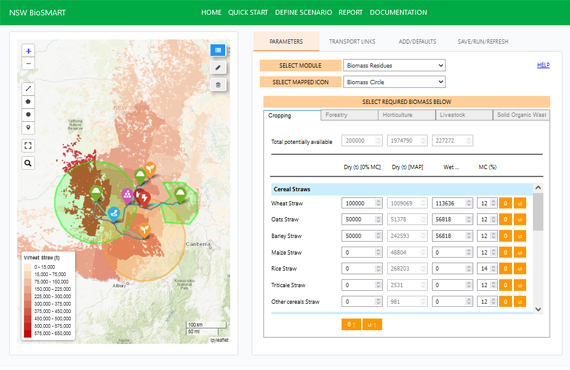570x370 pixels.
Task: Select the draw circle tool
Action: click(28, 114)
